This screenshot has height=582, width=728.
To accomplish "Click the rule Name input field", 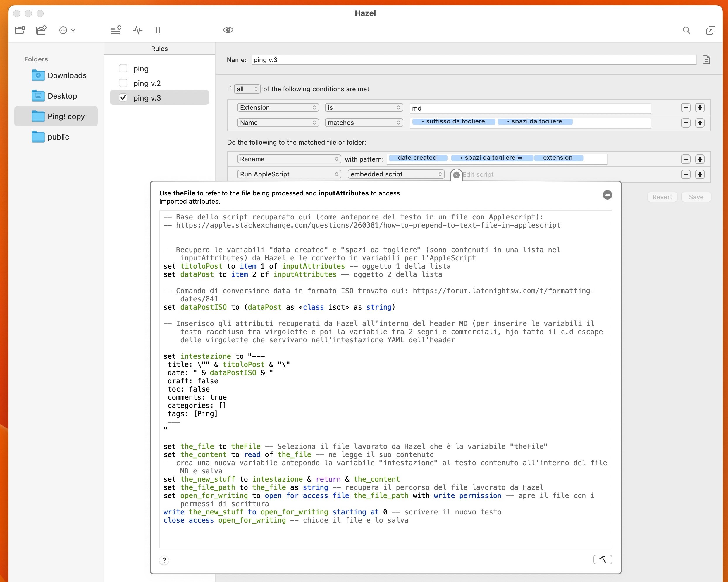I will (474, 60).
